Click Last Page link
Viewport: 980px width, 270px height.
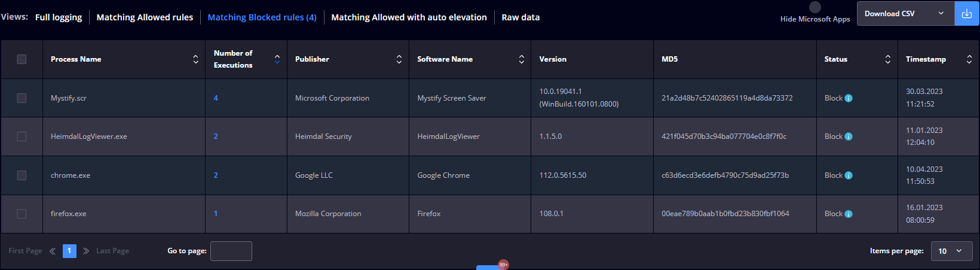pos(112,251)
